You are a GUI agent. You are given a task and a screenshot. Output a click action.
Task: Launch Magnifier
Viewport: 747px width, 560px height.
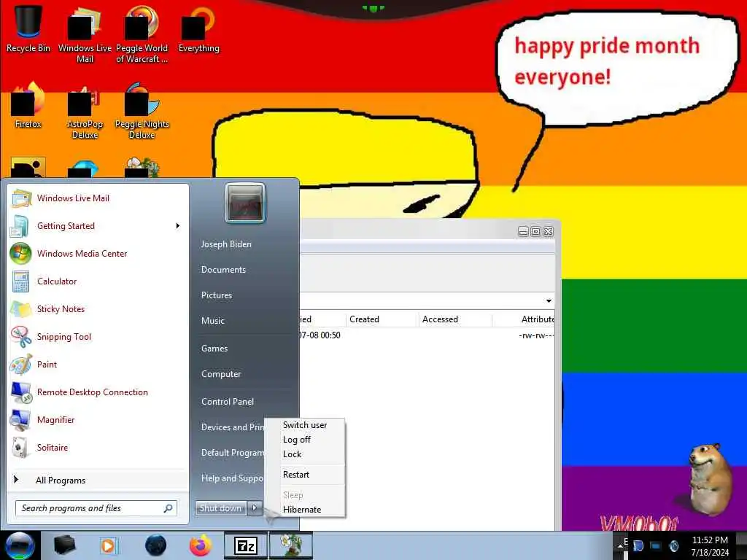click(x=98, y=419)
